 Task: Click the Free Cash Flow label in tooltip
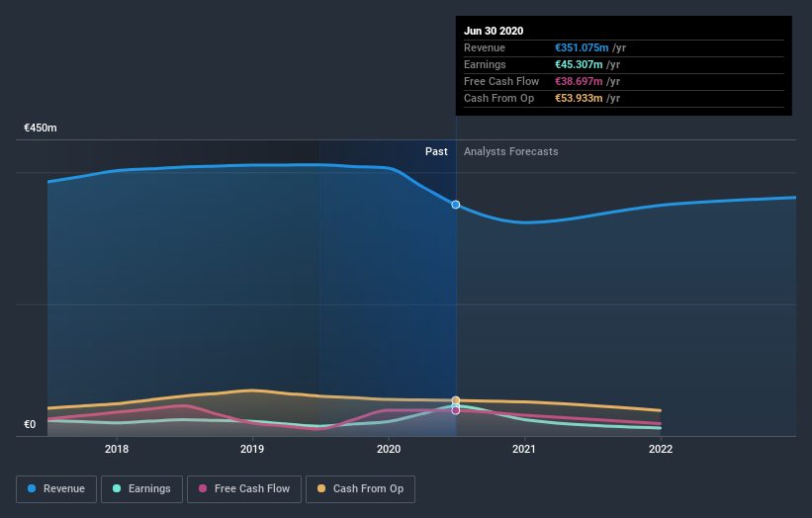501,81
